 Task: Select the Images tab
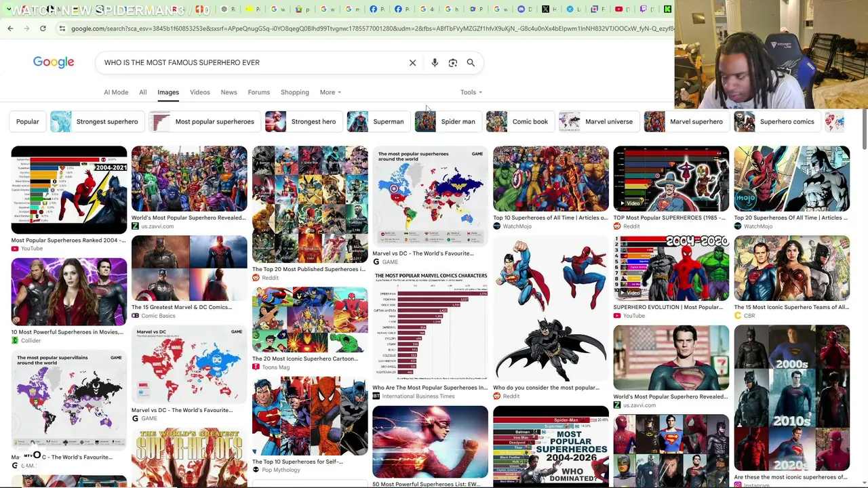coord(168,92)
